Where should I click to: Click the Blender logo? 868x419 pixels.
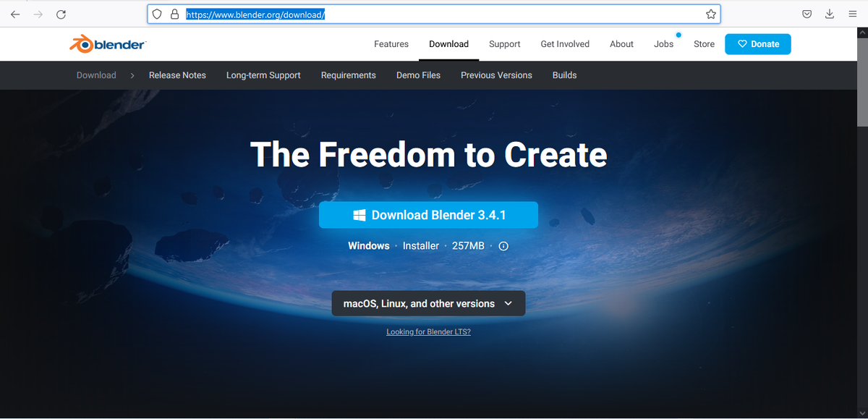[108, 44]
